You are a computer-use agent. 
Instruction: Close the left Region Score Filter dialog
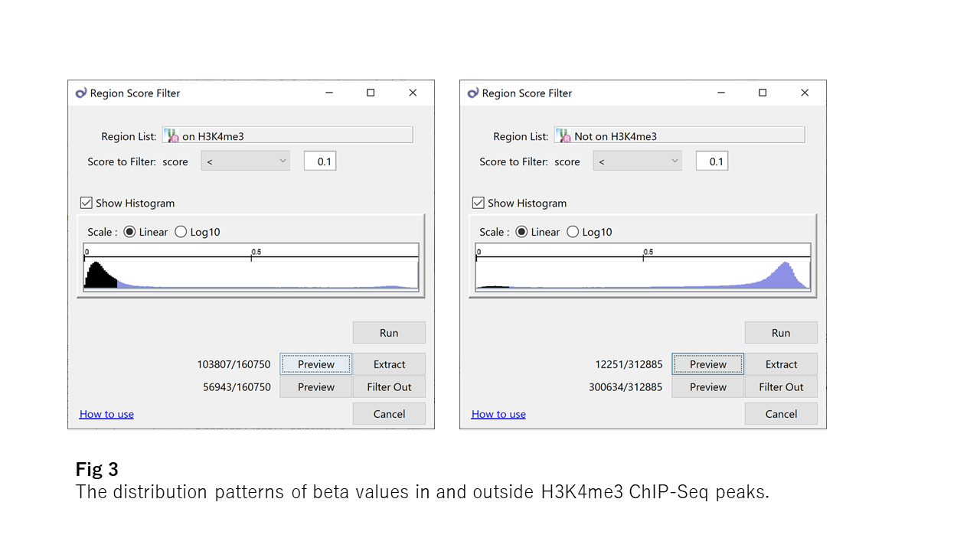(x=413, y=93)
